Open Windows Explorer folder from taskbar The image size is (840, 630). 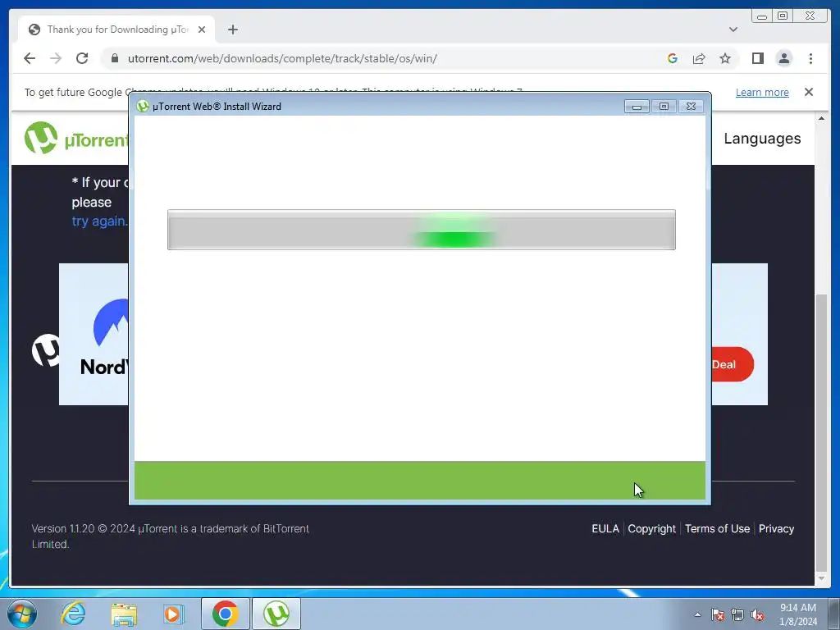coord(124,614)
